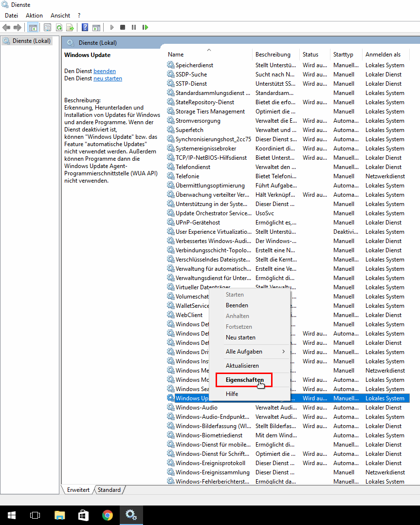This screenshot has height=525, width=420.
Task: Sort by the Status column header
Action: 314,54
